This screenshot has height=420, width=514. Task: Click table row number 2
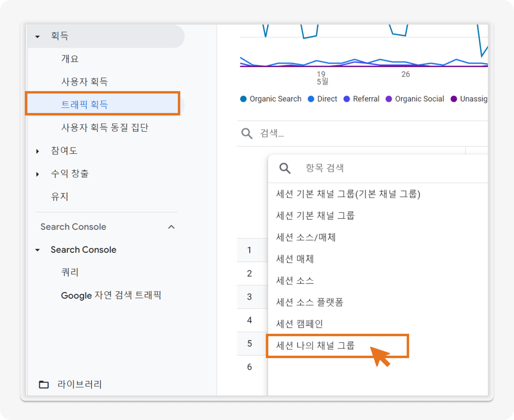249,274
